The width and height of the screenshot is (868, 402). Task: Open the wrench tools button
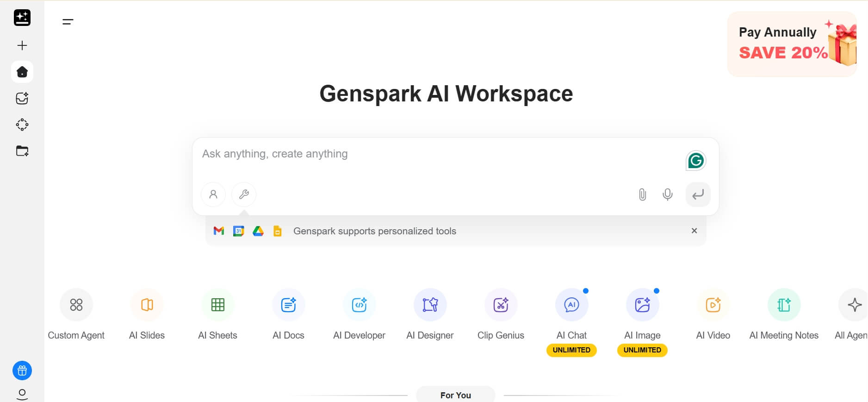pyautogui.click(x=244, y=194)
